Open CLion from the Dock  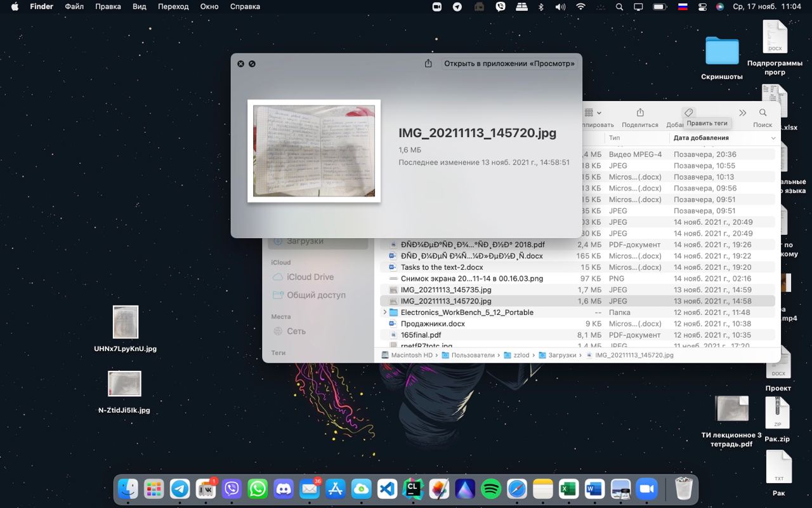(413, 489)
